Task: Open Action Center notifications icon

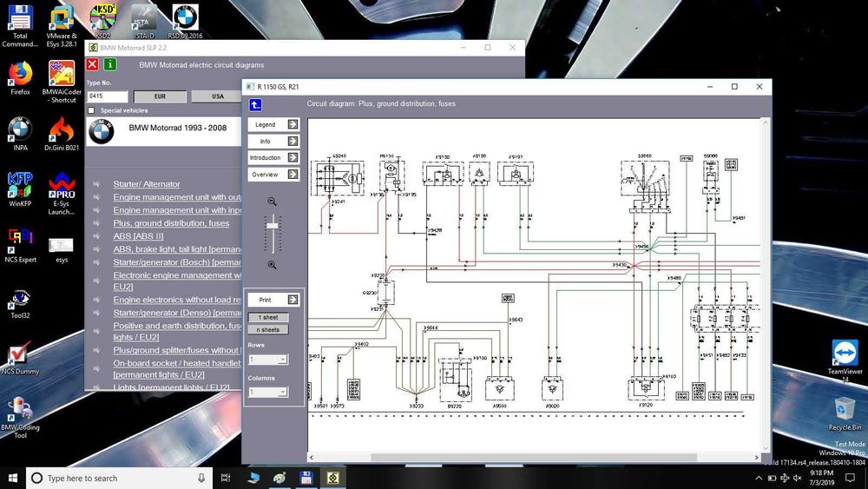Action: (x=851, y=478)
